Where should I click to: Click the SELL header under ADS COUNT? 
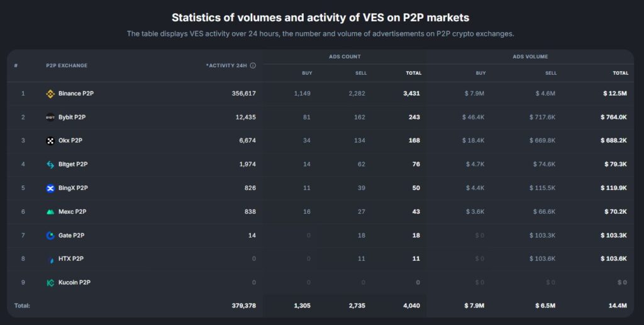coord(361,73)
